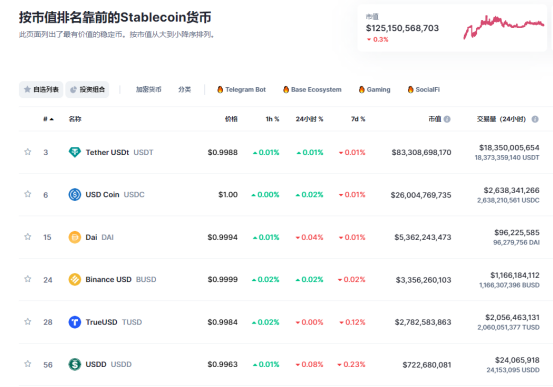Click the info icon beside 交易量 (24小时) column

click(x=535, y=119)
